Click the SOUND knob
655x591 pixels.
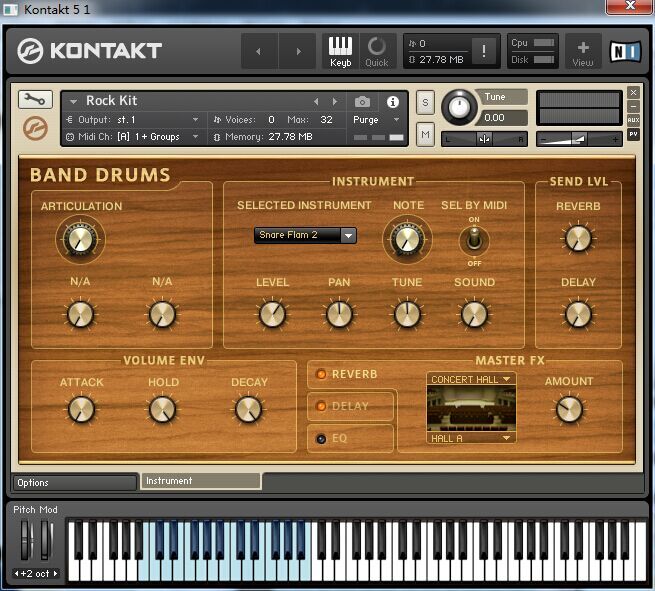point(474,314)
